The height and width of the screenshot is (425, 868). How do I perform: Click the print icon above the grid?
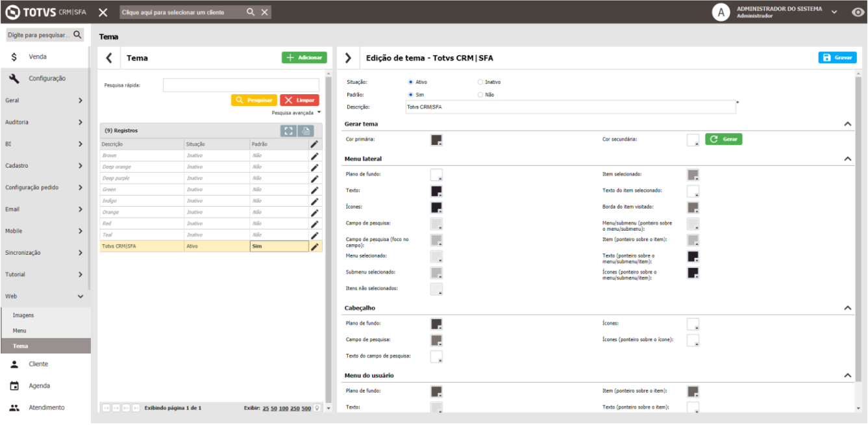point(305,131)
